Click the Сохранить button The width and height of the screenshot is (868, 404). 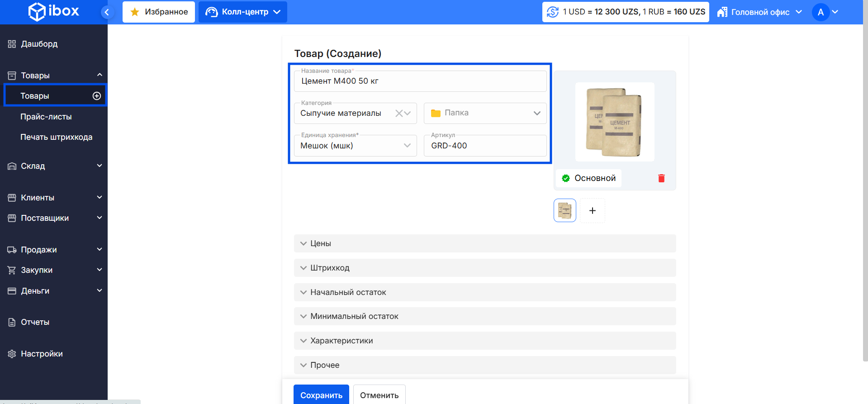(321, 395)
